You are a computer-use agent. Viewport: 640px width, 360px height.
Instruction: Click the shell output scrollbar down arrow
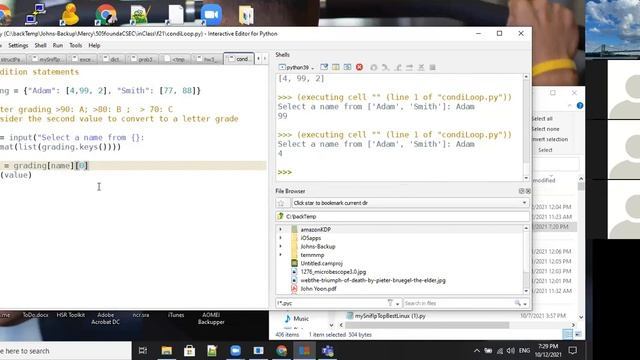(x=526, y=178)
